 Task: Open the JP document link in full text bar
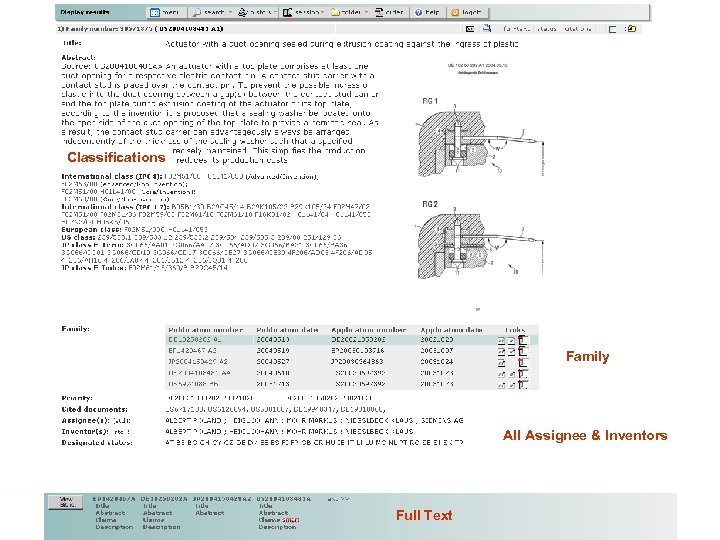pos(222,499)
